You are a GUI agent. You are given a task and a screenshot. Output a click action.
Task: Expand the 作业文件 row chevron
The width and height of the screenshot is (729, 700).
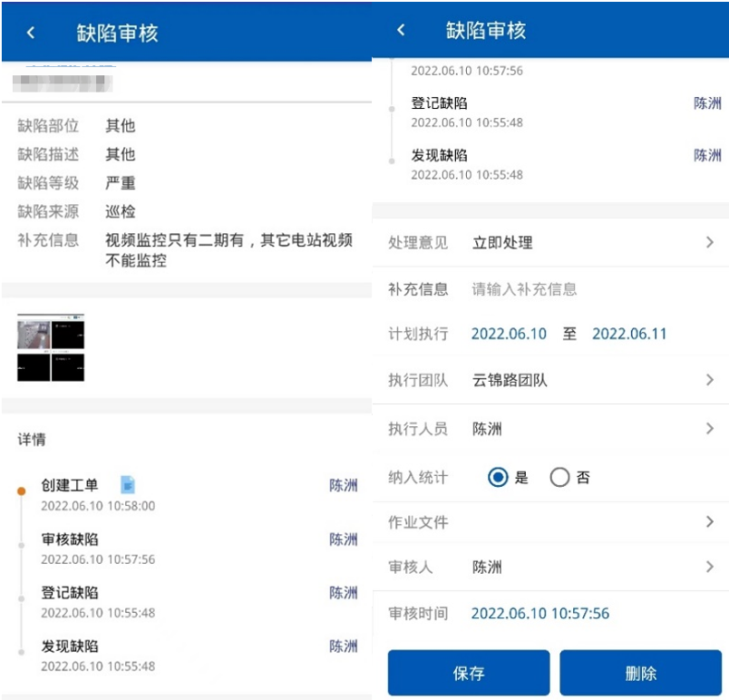(x=711, y=521)
